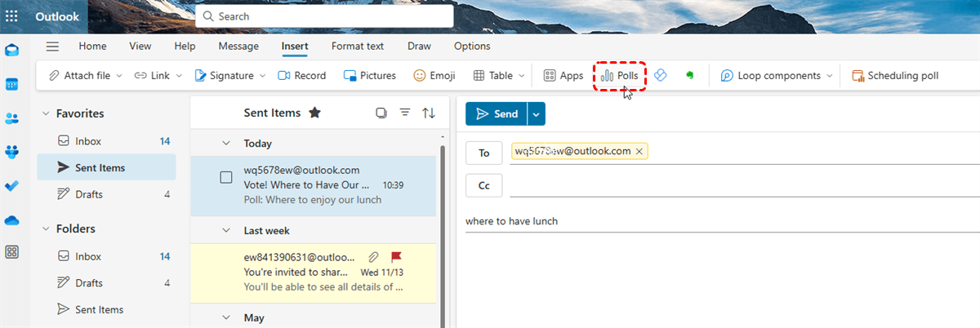Open the Options tab
980x328 pixels.
pos(472,47)
